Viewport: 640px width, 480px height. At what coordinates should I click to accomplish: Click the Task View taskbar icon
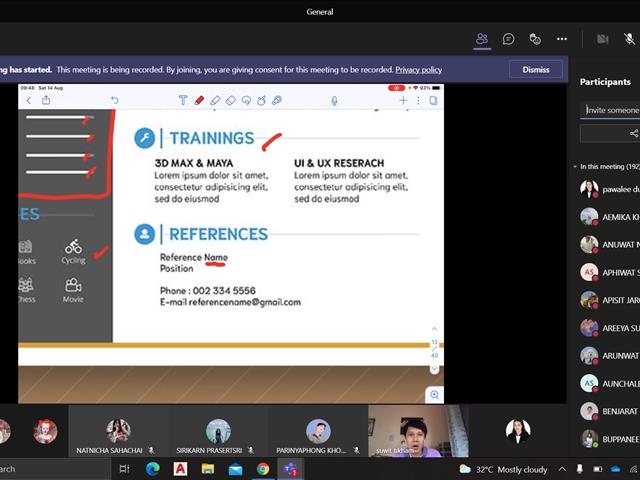coord(124,469)
